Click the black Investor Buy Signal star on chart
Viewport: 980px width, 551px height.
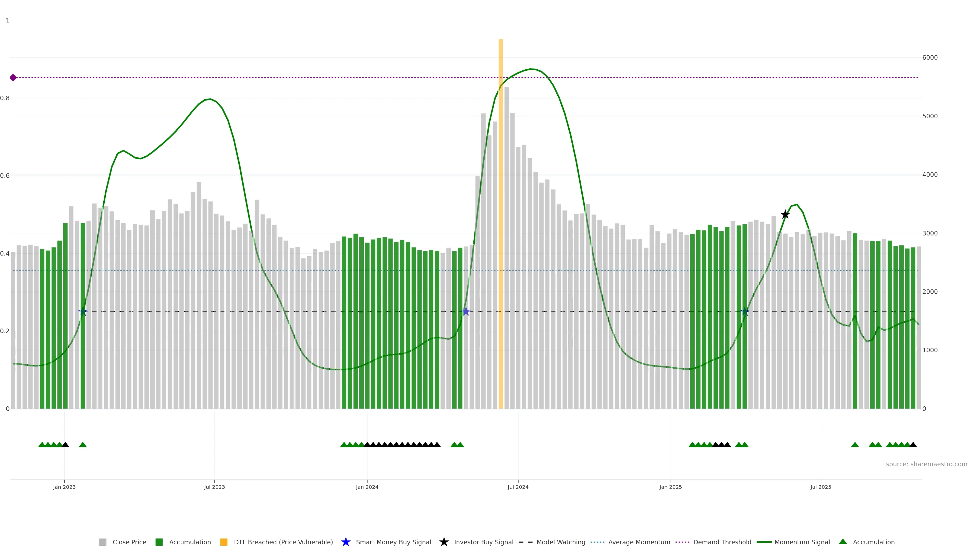click(x=785, y=215)
